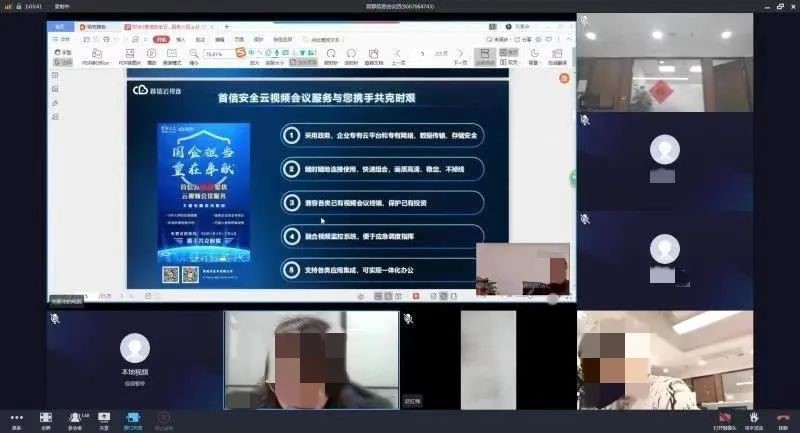Click the second icon in PDF left sidebar
The height and width of the screenshot is (433, 800).
pos(55,89)
